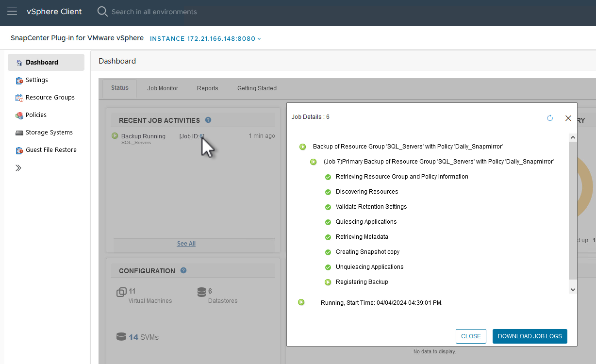This screenshot has width=596, height=364.
Task: Open the Reports tab
Action: coord(207,88)
